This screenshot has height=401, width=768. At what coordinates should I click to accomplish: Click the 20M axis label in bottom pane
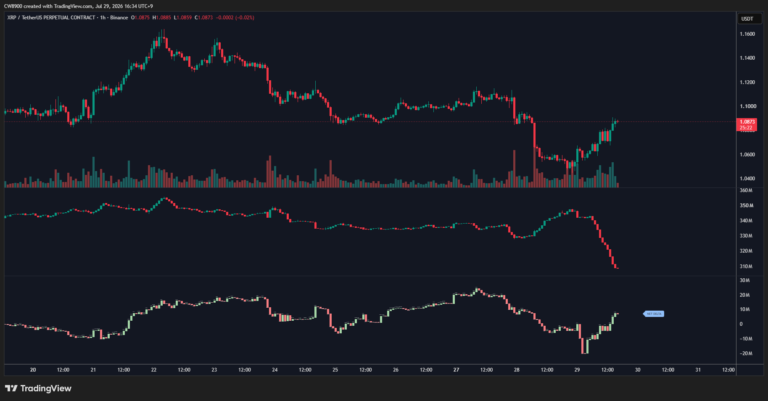pyautogui.click(x=745, y=295)
